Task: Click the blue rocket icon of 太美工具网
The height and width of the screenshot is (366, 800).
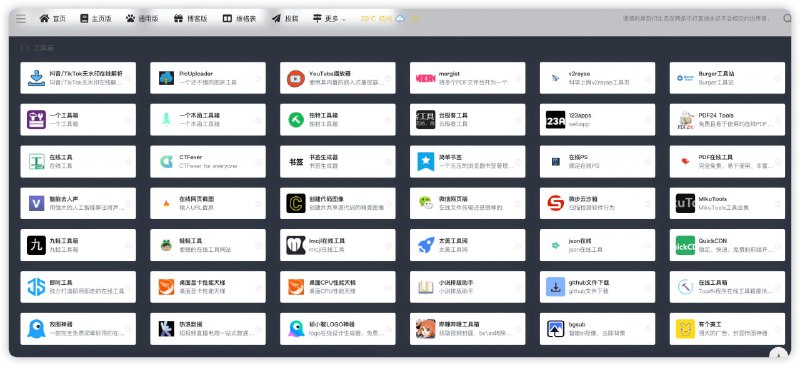Action: click(x=426, y=245)
